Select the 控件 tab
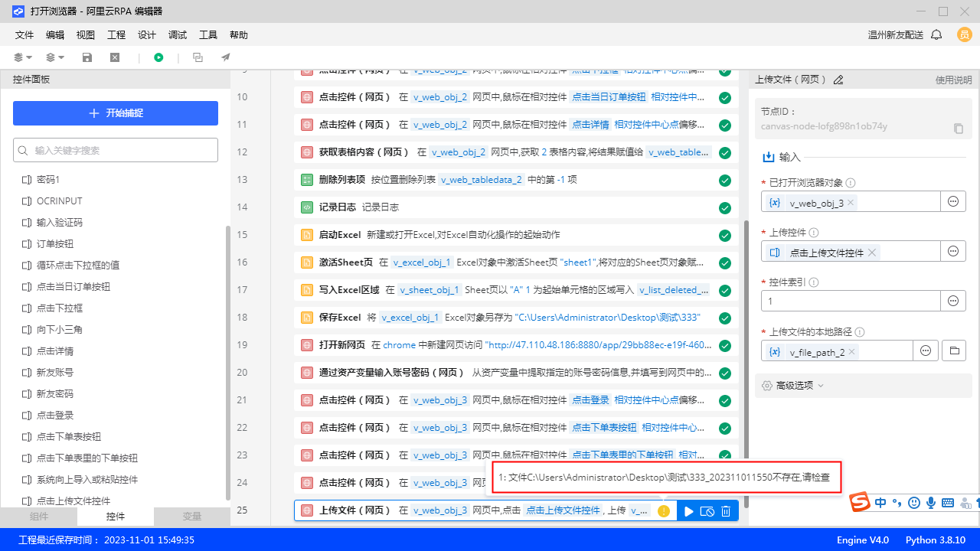Image resolution: width=980 pixels, height=551 pixels. tap(116, 517)
